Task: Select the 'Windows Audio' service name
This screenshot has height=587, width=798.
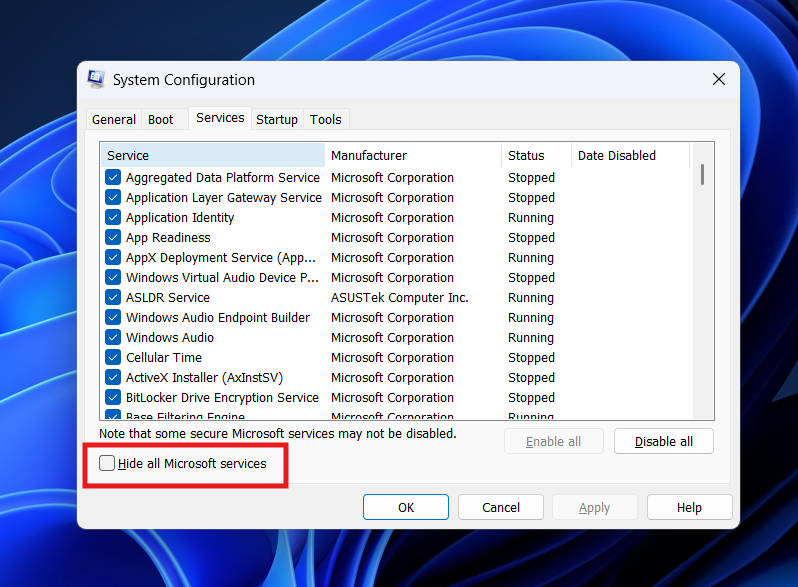Action: pos(170,338)
